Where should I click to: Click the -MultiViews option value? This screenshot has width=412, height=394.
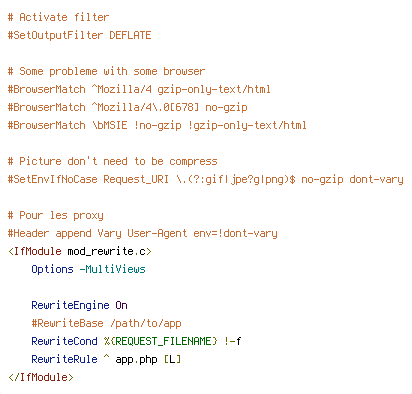click(x=112, y=269)
